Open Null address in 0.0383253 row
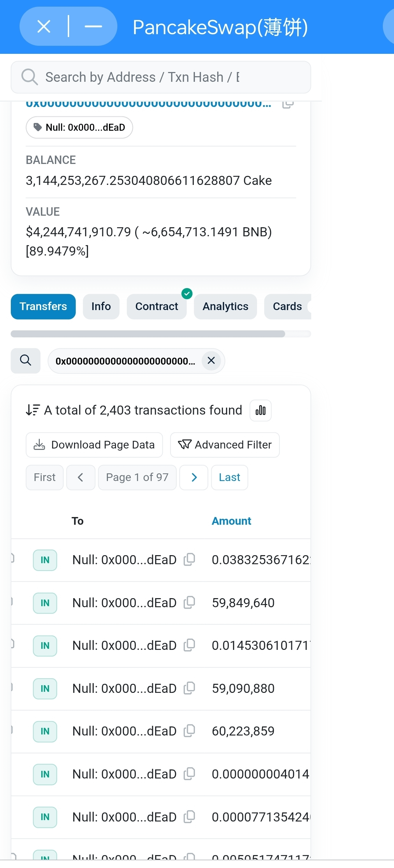This screenshot has width=394, height=868. coord(124,560)
